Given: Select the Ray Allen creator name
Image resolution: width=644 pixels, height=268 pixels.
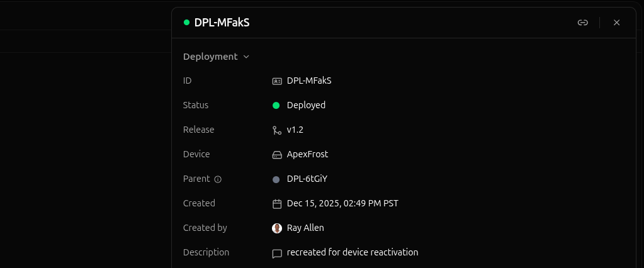Looking at the screenshot, I should (305, 228).
